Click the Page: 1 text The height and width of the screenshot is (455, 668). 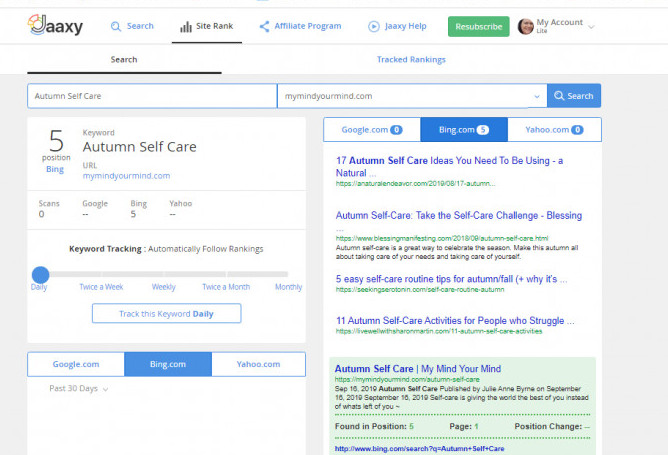(464, 426)
